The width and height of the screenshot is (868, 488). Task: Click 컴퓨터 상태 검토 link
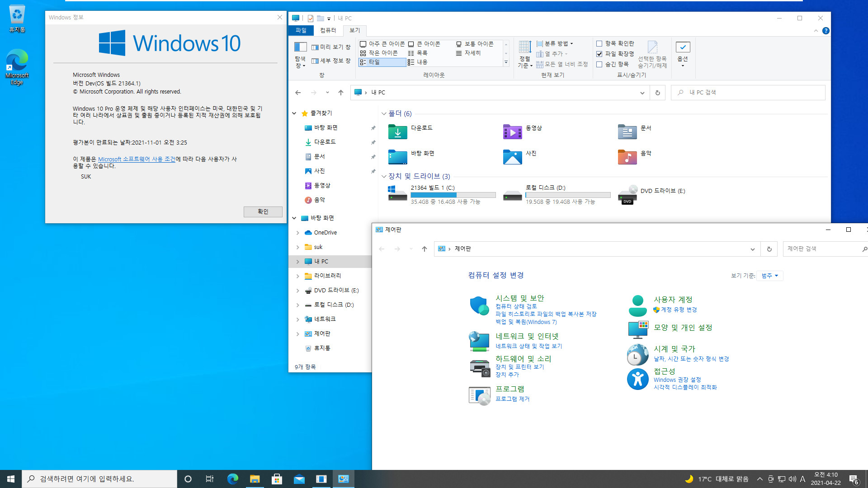pos(516,306)
